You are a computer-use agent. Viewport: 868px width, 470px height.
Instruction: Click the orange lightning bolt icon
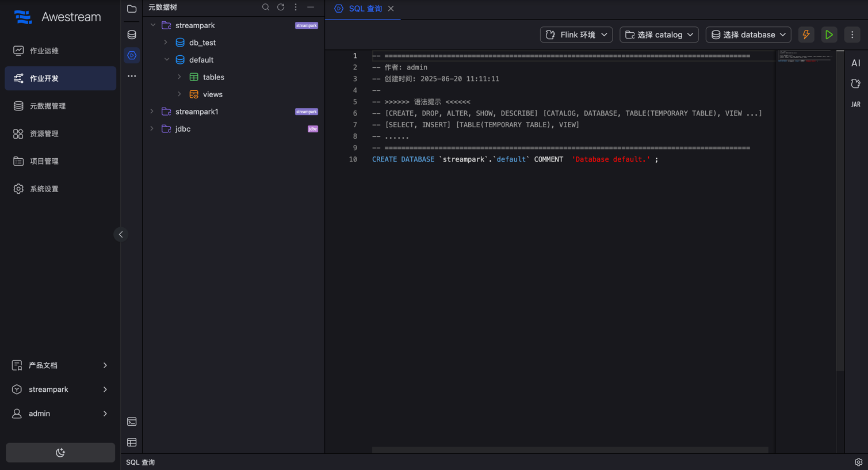coord(806,35)
